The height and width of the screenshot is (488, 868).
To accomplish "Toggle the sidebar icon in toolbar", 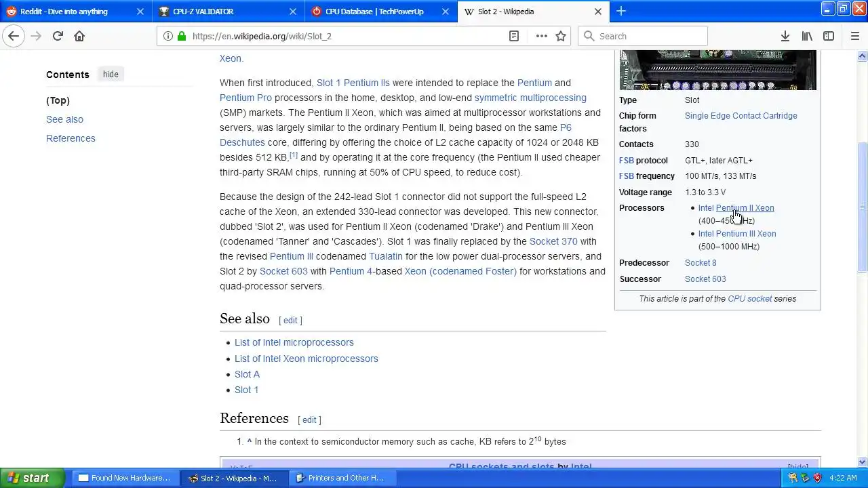I will [x=829, y=36].
